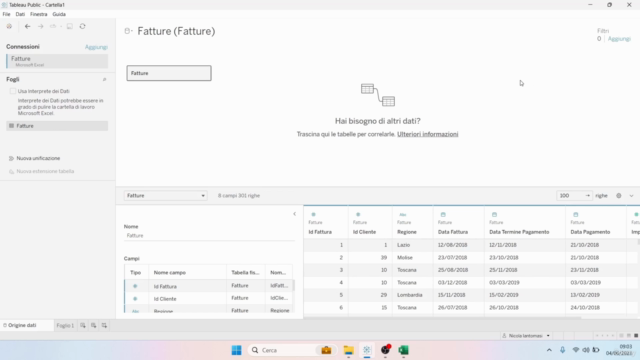640x360 pixels.
Task: Open the Finestra menu
Action: (39, 14)
